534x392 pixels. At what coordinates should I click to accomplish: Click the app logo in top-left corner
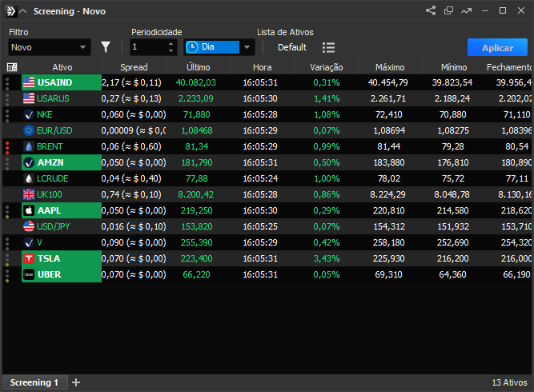[x=9, y=11]
